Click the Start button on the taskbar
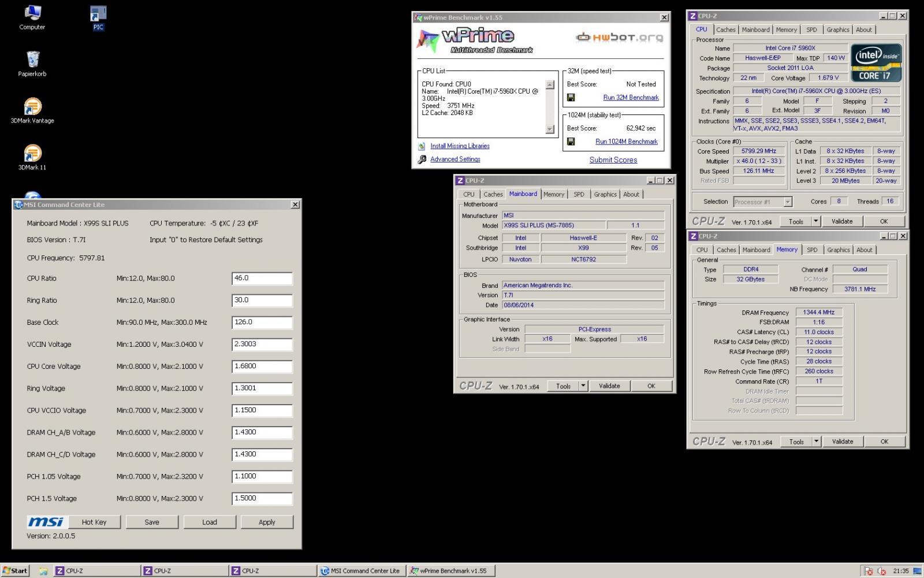924x578 pixels. (15, 570)
